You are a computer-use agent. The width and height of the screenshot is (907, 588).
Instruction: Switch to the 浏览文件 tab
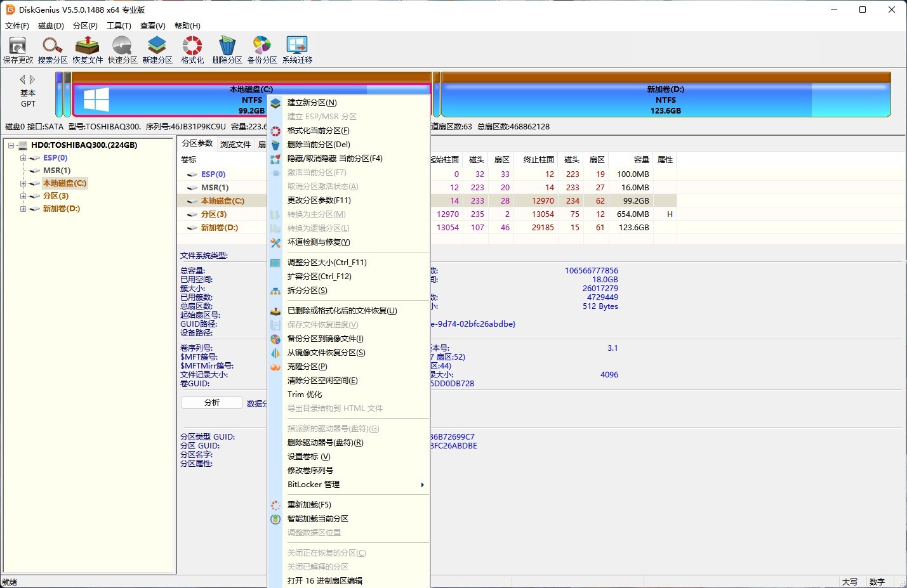pyautogui.click(x=235, y=145)
